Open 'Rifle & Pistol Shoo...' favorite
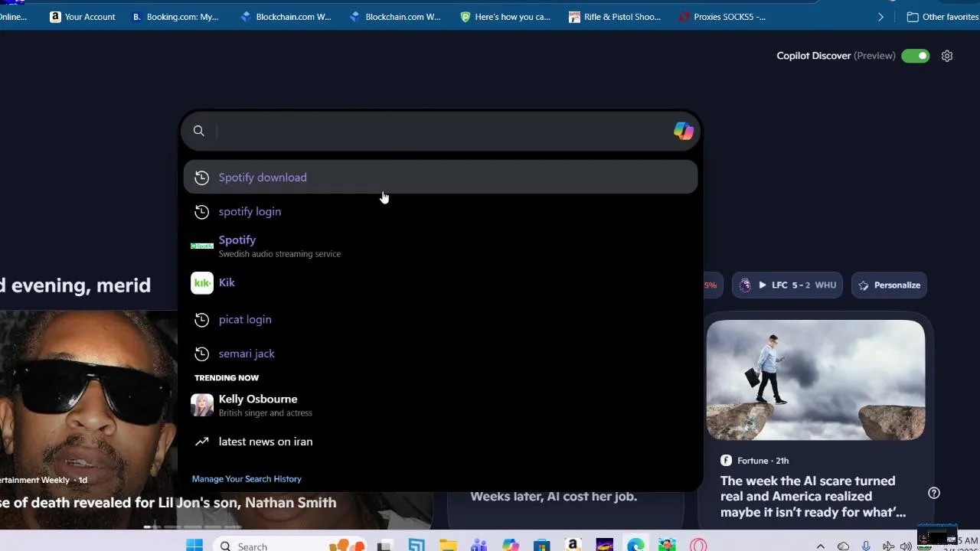Image resolution: width=980 pixels, height=551 pixels. pos(615,17)
